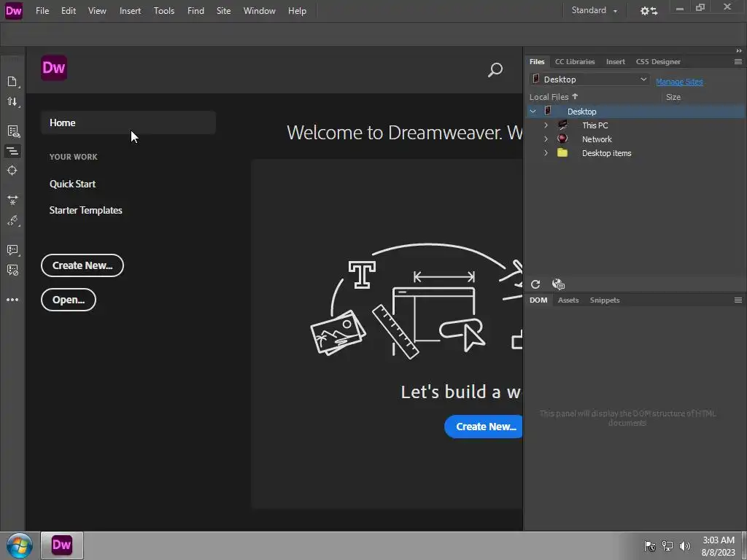Image resolution: width=747 pixels, height=560 pixels.
Task: Sort by Local Files column header
Action: click(554, 97)
